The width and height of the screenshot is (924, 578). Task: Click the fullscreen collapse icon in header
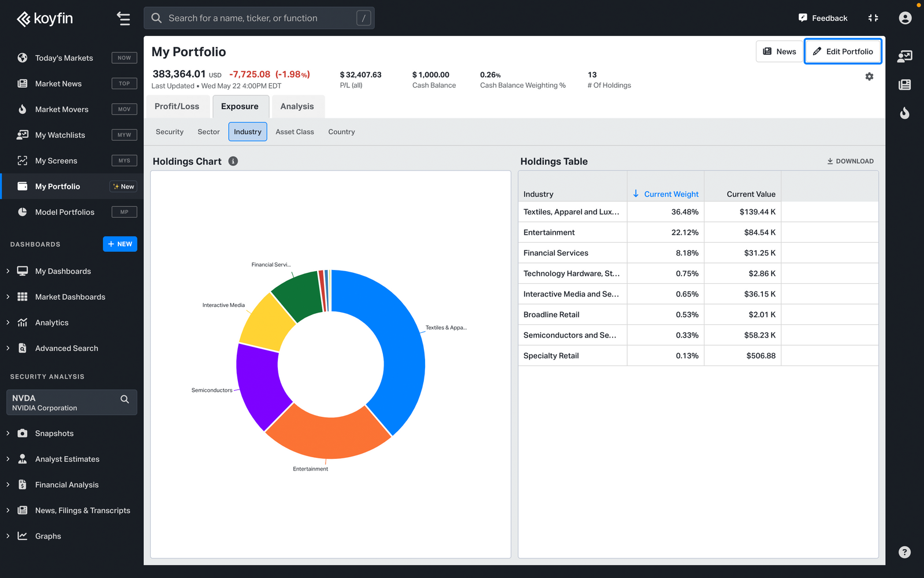[873, 18]
